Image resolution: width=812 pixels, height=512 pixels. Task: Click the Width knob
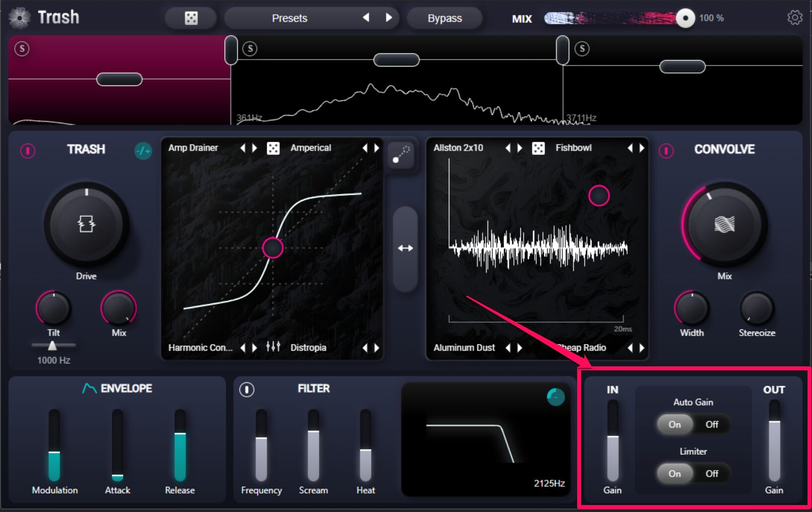692,308
